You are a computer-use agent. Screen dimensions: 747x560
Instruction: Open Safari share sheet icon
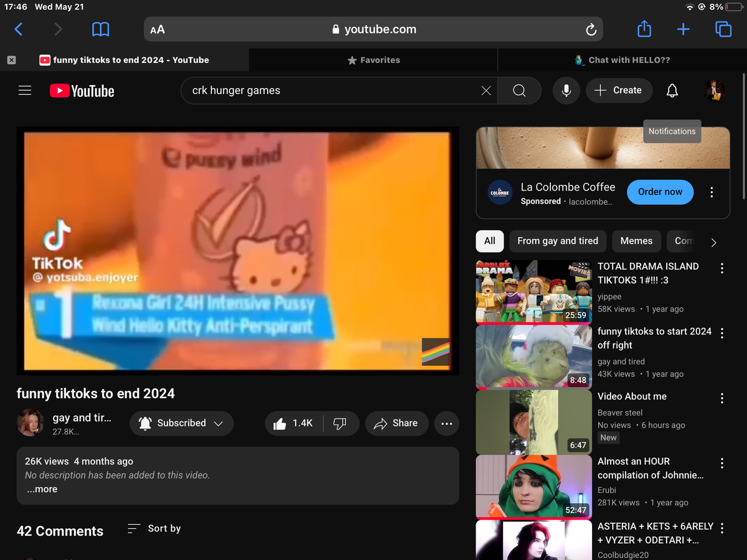pos(644,29)
